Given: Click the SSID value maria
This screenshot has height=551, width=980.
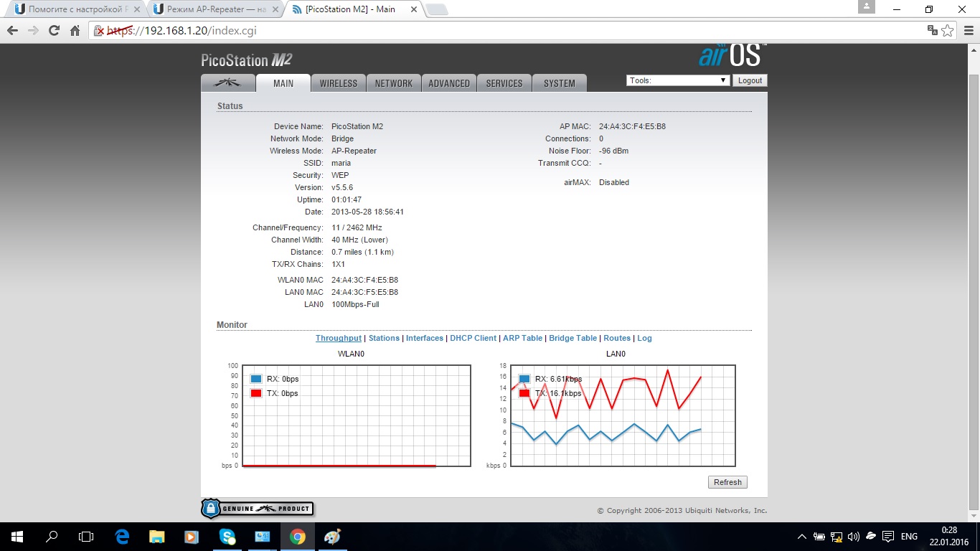Looking at the screenshot, I should coord(341,163).
